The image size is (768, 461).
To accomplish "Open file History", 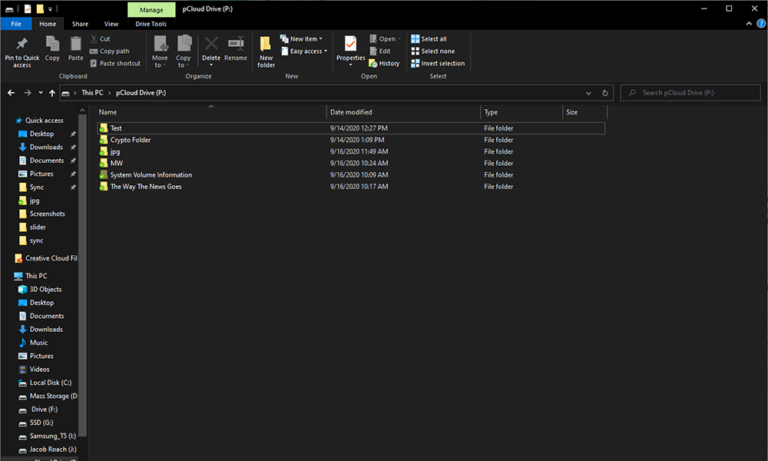I will pos(384,63).
